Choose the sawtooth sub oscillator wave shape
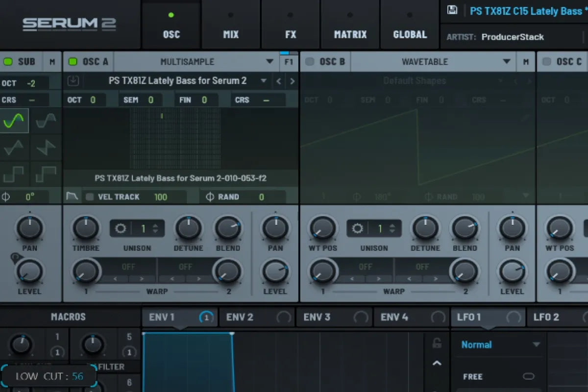 pyautogui.click(x=46, y=147)
